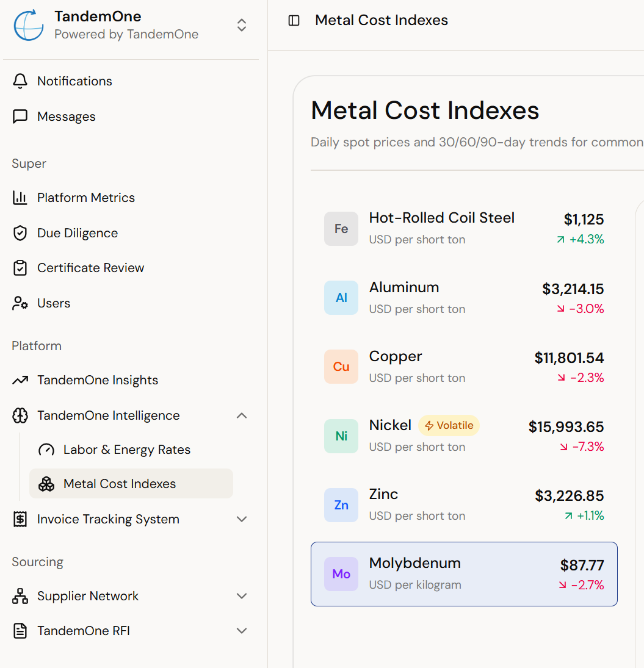Click the Metal Cost Indexes boxes icon
This screenshot has height=668, width=644.
46,484
